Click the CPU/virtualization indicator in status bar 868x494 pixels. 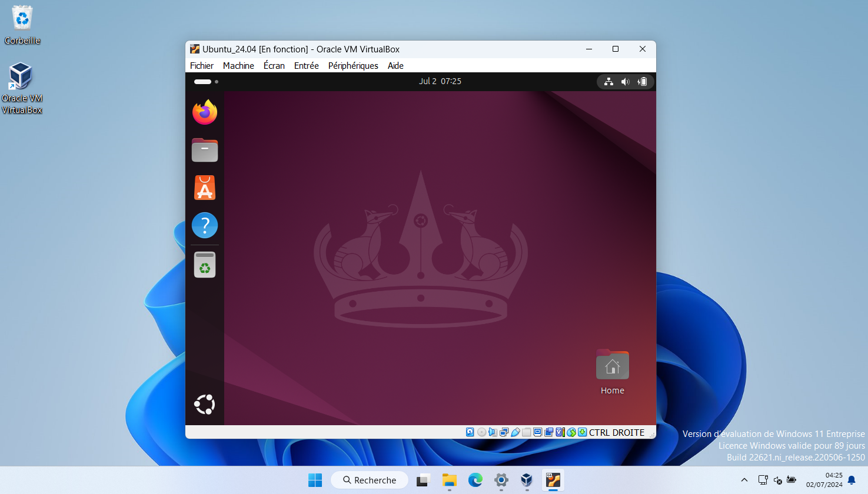click(560, 432)
